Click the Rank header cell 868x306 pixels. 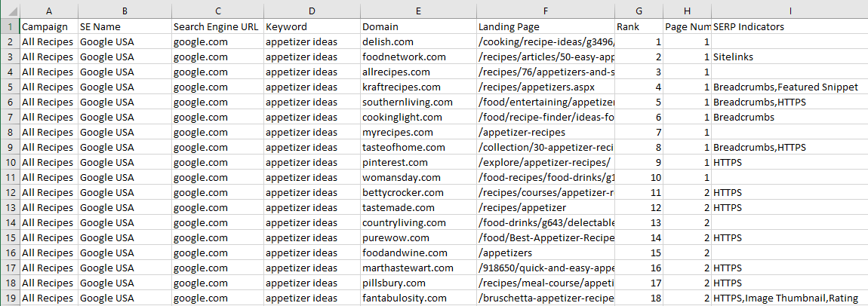639,27
